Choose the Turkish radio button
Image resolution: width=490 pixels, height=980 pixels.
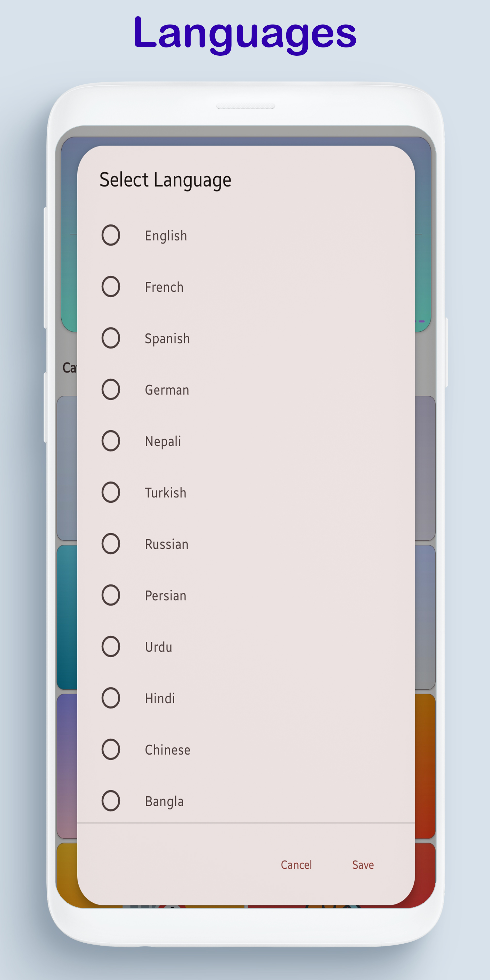[111, 492]
